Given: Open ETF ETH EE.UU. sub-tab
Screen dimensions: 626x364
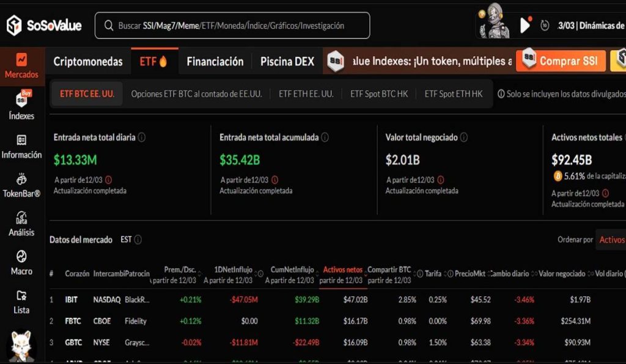Looking at the screenshot, I should coord(306,94).
